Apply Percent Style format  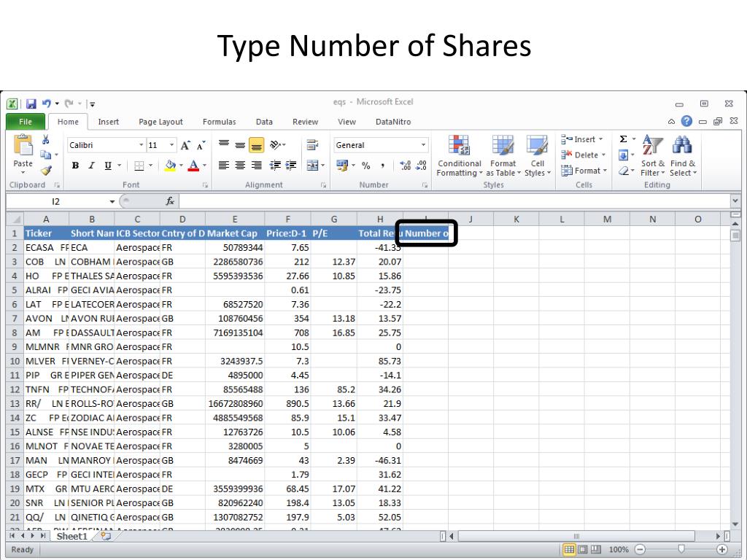(366, 166)
